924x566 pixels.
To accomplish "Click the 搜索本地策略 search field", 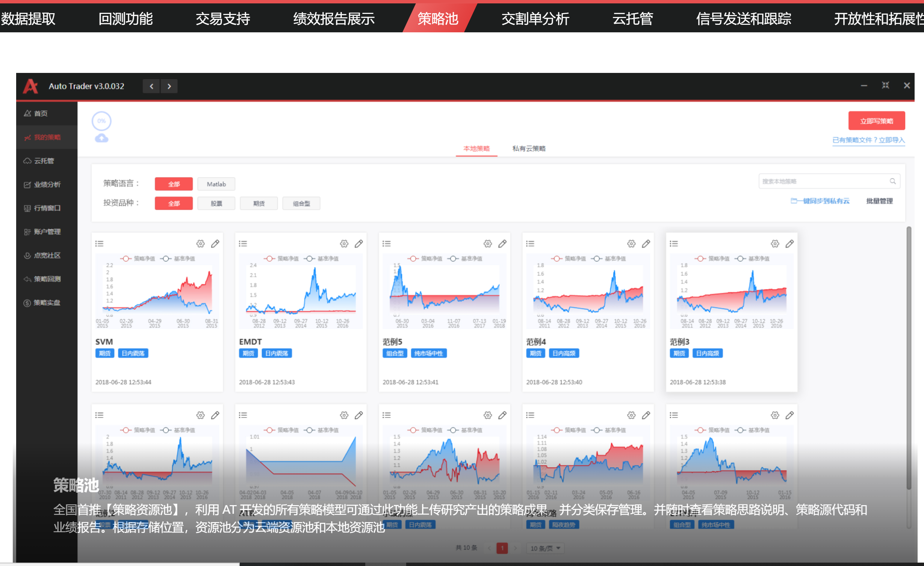I will click(x=823, y=181).
